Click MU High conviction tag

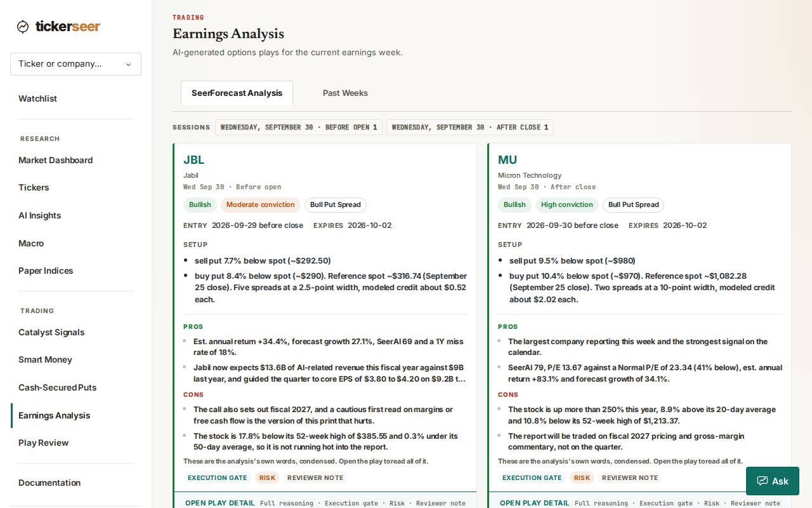[x=567, y=204]
